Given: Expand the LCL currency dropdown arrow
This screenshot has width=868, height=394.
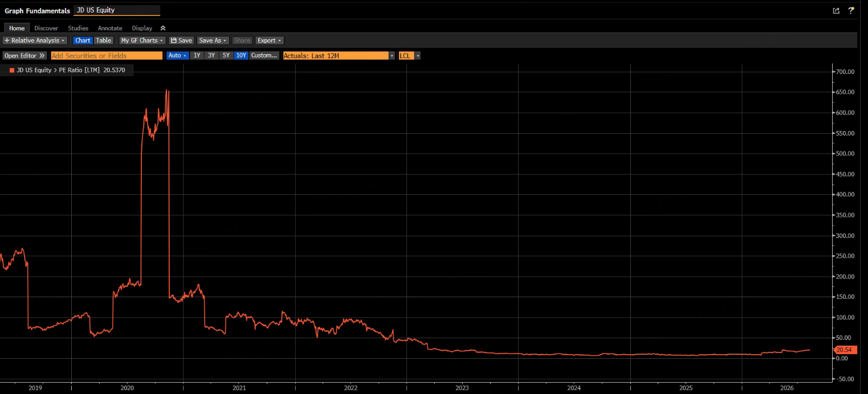Looking at the screenshot, I should [x=418, y=55].
